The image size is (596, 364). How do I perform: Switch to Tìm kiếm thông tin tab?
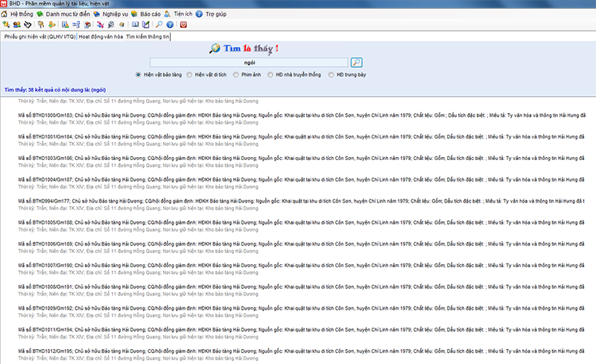point(148,36)
